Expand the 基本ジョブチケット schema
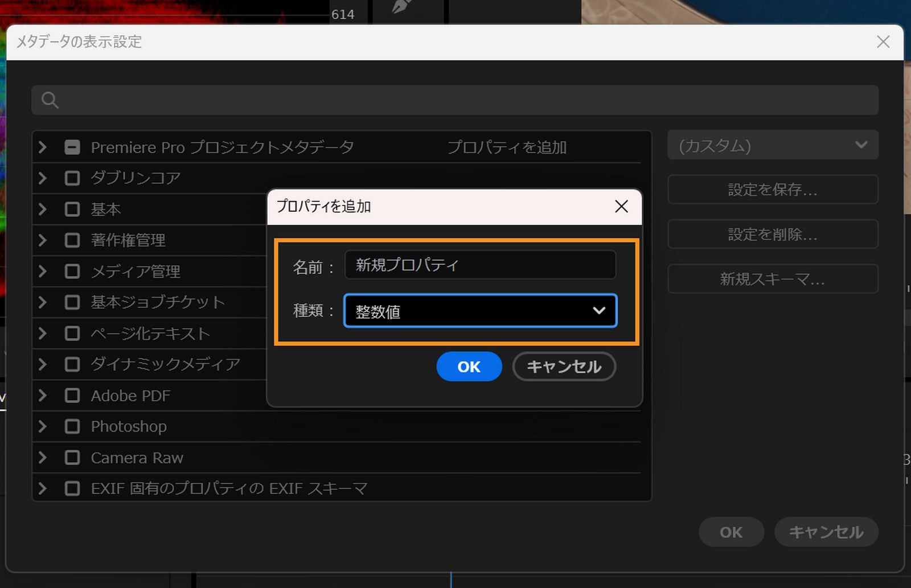Image resolution: width=911 pixels, height=588 pixels. (42, 302)
